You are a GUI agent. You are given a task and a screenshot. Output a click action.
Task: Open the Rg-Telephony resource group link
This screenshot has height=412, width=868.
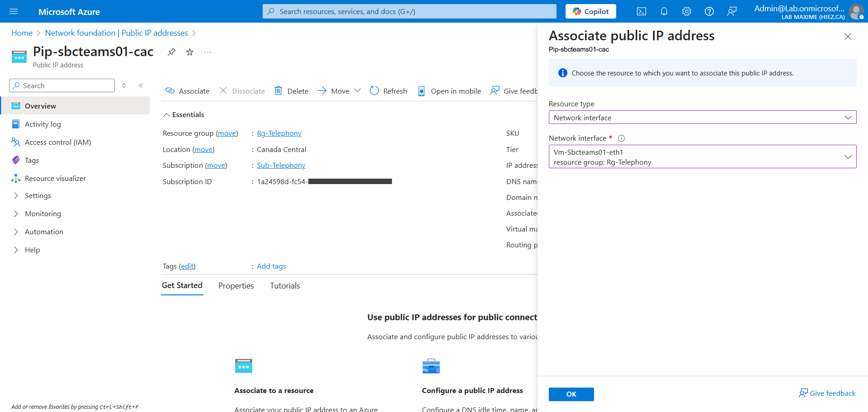tap(279, 133)
